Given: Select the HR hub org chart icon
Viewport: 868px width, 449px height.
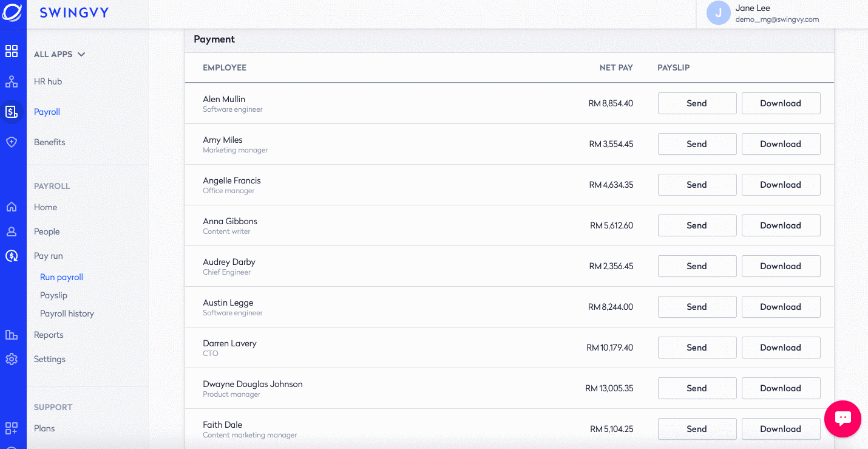Looking at the screenshot, I should pyautogui.click(x=12, y=81).
